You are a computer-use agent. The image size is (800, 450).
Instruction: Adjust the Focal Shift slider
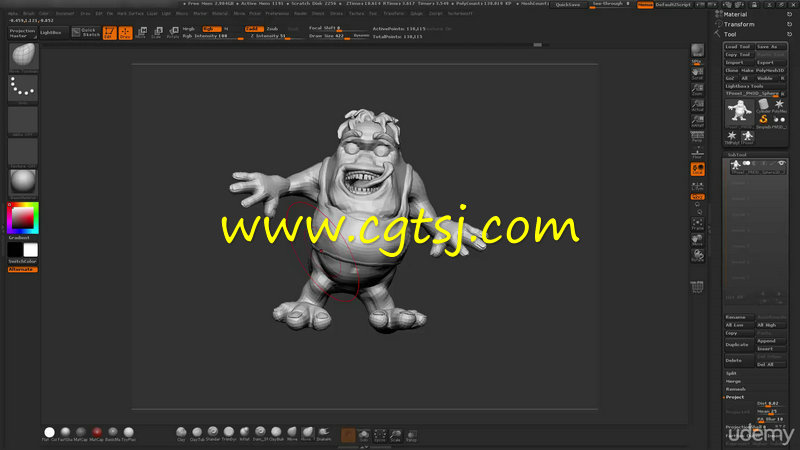click(338, 29)
